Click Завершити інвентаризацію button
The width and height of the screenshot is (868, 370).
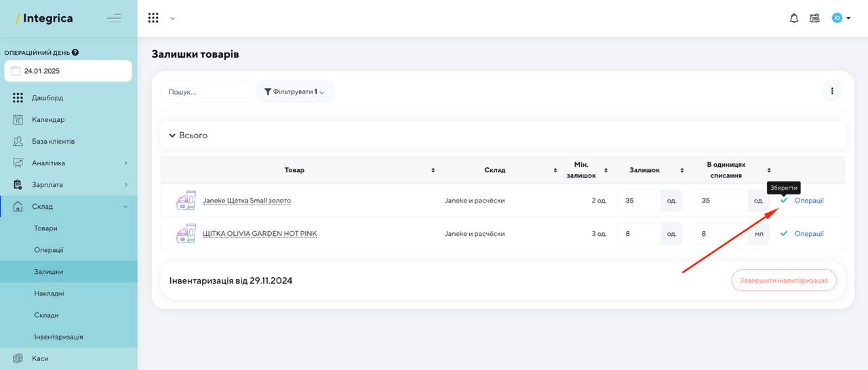784,280
